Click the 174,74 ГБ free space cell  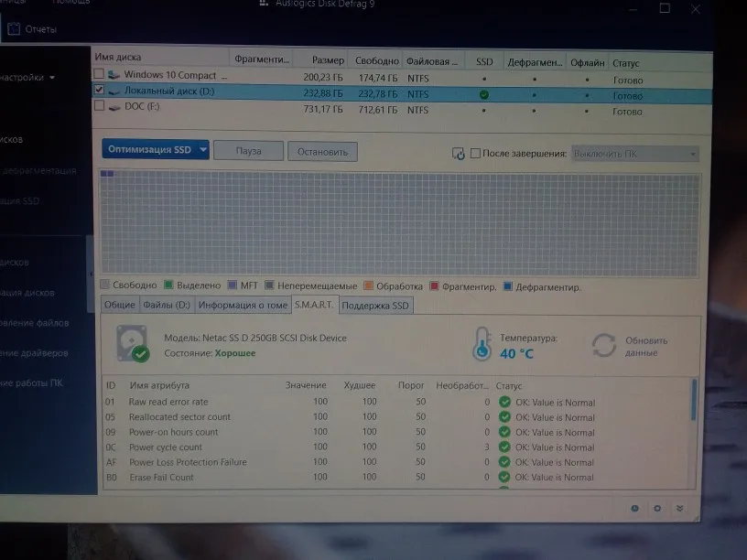pos(378,78)
